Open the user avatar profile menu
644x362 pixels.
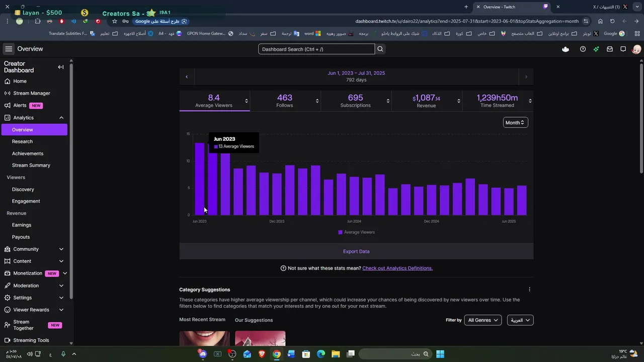coord(636,49)
